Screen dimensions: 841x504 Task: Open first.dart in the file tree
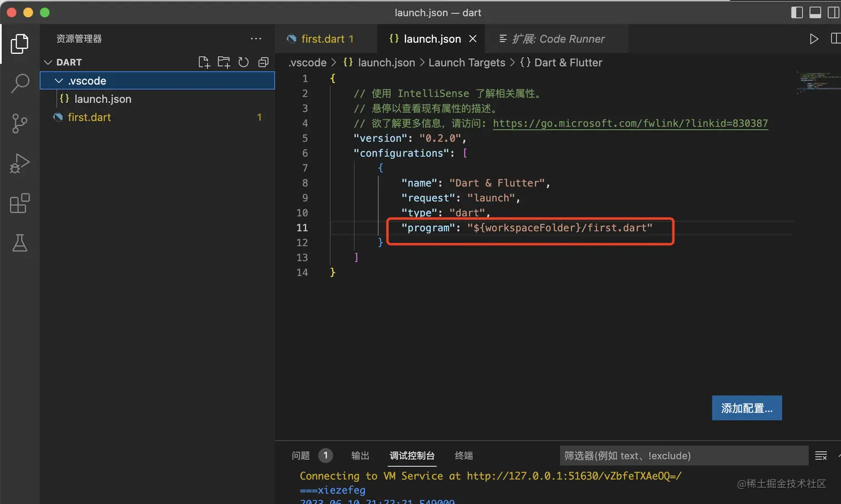coord(157,117)
